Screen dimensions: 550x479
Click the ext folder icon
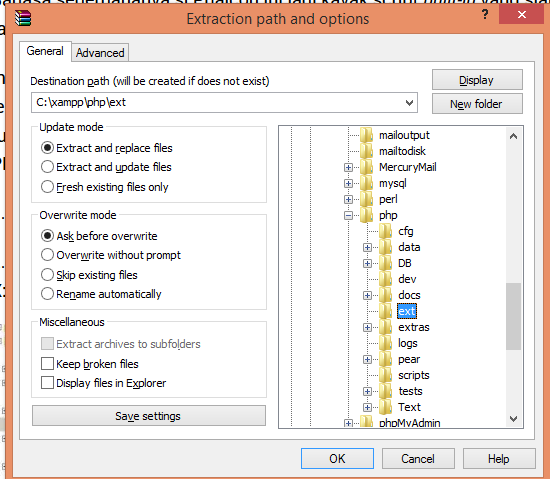[385, 311]
